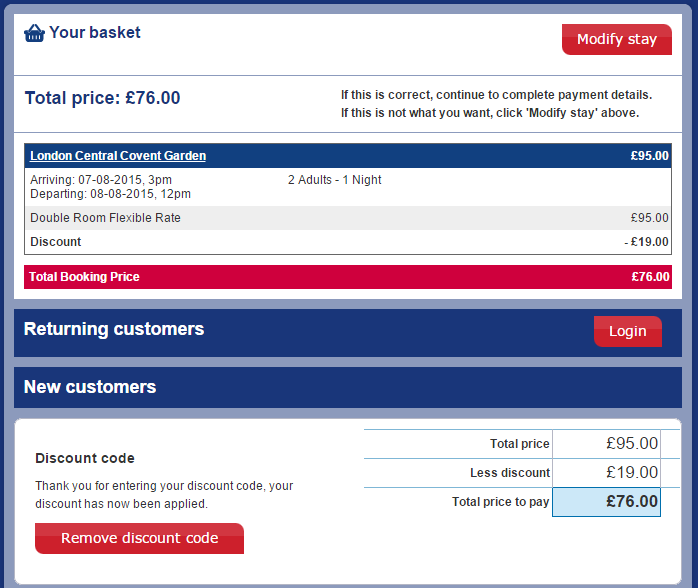Select the Total Booking Price red bar
Screen dimensions: 698x588
(348, 277)
